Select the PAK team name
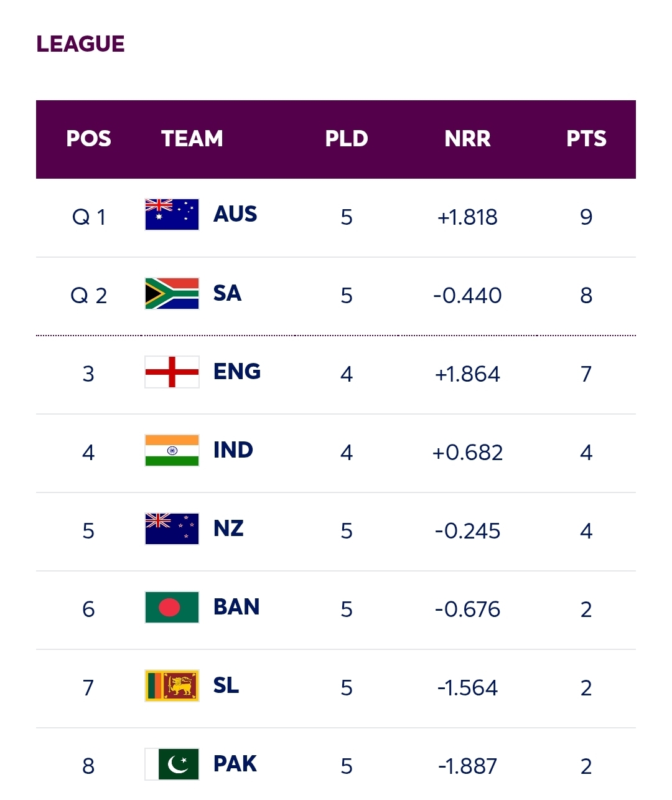The width and height of the screenshot is (672, 800). [x=235, y=763]
